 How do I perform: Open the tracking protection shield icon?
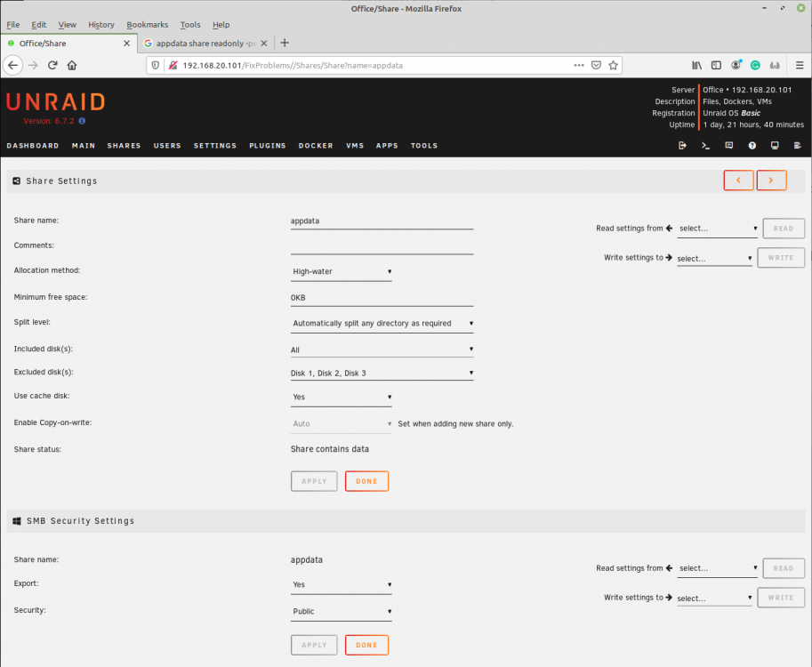click(156, 65)
